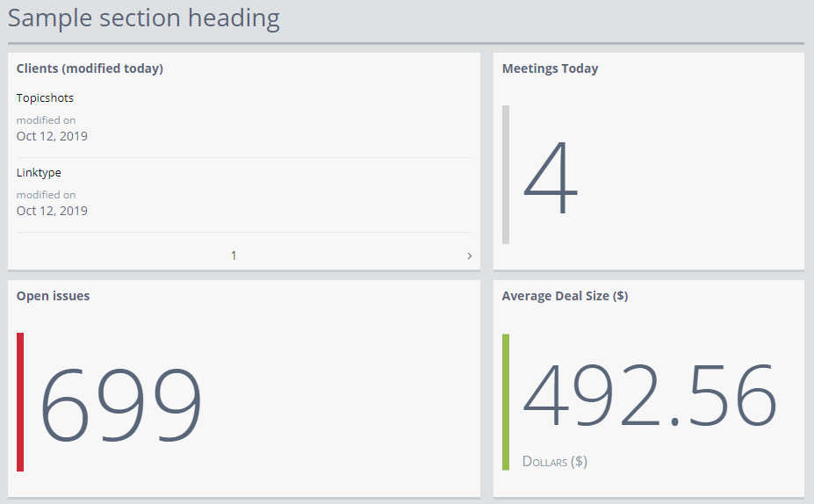Click the date under Topicshots
This screenshot has height=504, width=814.
click(52, 136)
